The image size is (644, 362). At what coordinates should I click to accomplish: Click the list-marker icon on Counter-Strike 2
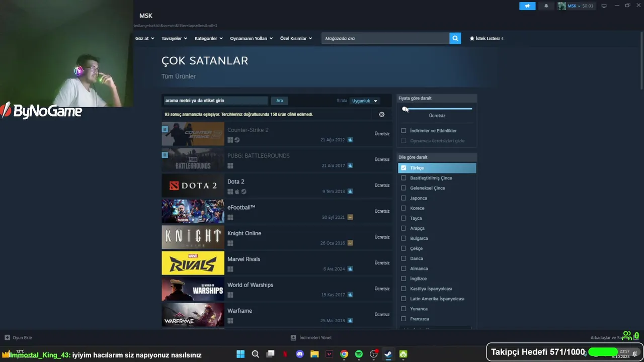pyautogui.click(x=165, y=129)
